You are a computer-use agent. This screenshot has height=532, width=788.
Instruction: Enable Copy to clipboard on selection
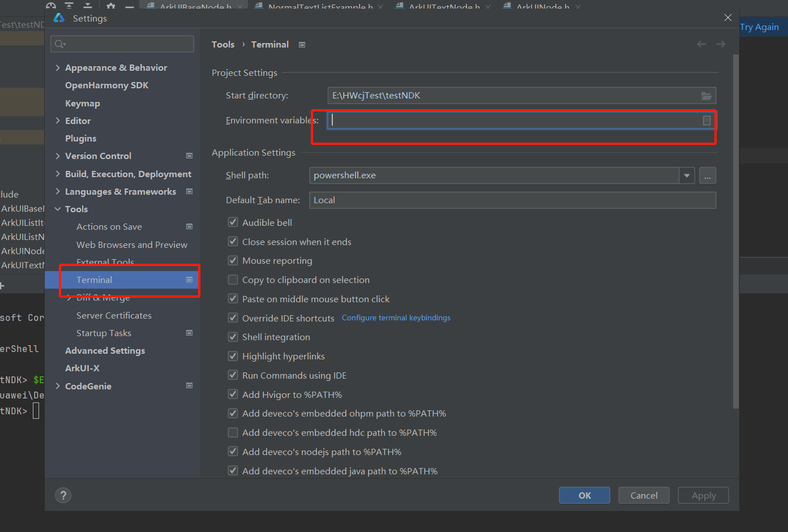pos(233,280)
